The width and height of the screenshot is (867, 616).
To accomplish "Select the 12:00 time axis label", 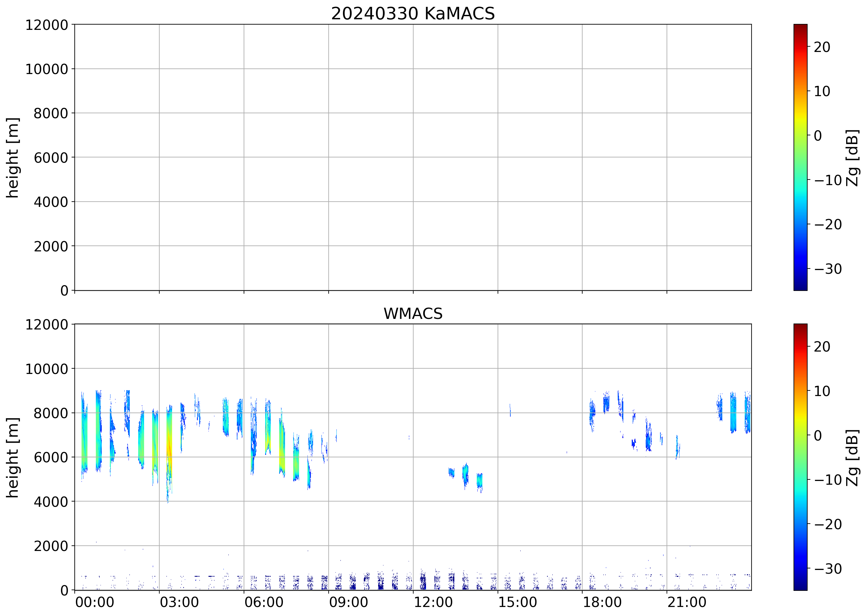I will coord(433,602).
